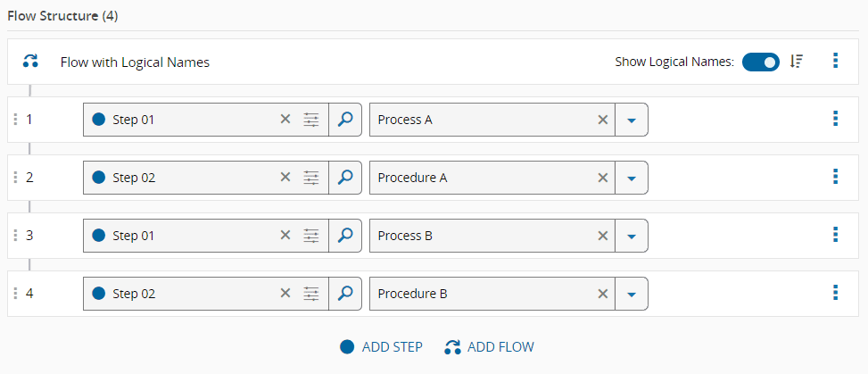Click the sort order icon in flow header
Viewport: 868px width, 374px height.
pos(798,62)
